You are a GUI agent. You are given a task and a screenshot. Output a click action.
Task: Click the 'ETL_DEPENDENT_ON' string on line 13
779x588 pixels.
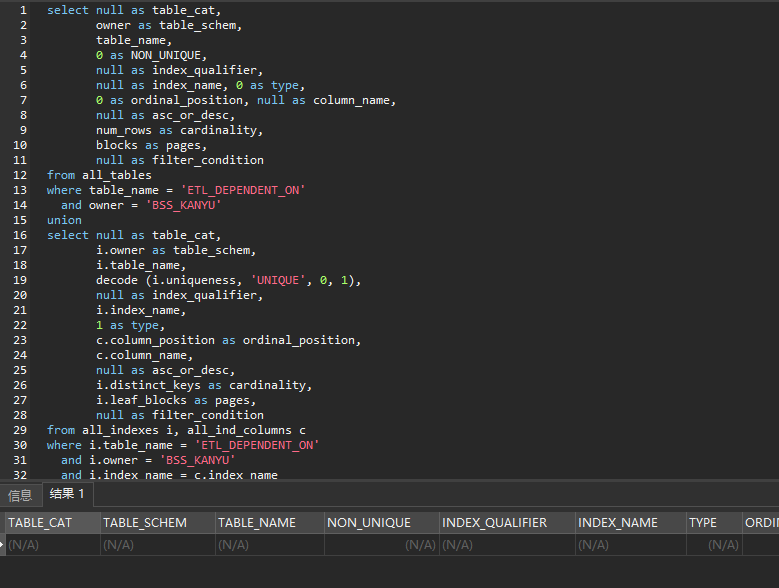coord(243,190)
